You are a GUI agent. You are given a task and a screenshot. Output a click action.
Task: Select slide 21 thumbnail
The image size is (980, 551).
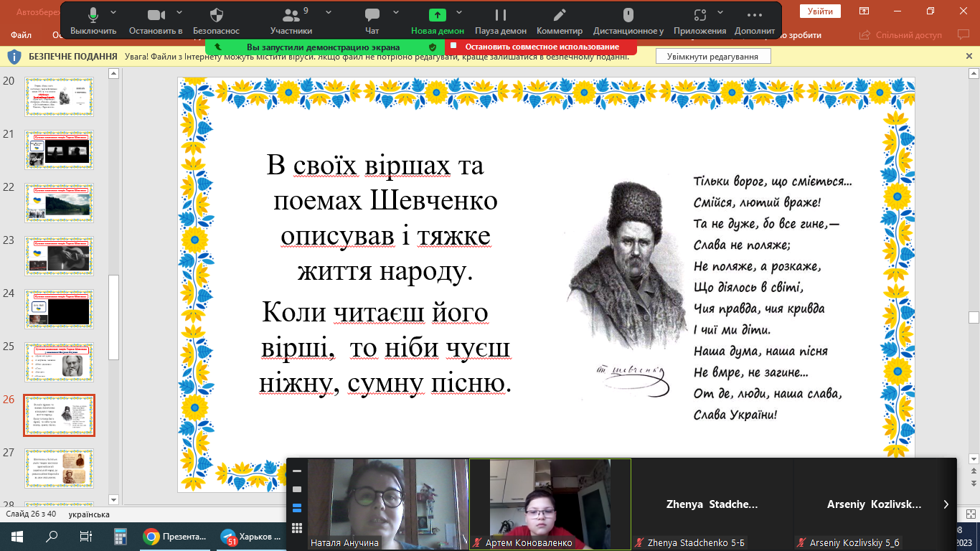click(x=59, y=150)
